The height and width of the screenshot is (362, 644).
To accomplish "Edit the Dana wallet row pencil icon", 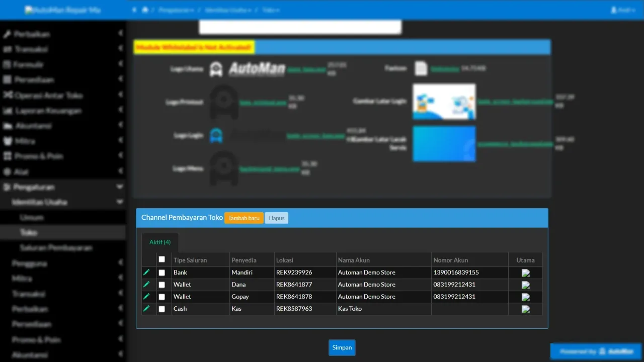I will tap(146, 284).
